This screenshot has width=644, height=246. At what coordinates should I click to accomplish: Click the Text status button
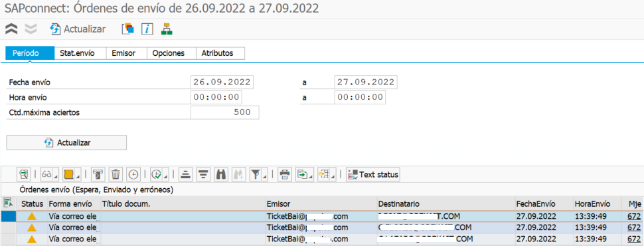click(x=373, y=174)
